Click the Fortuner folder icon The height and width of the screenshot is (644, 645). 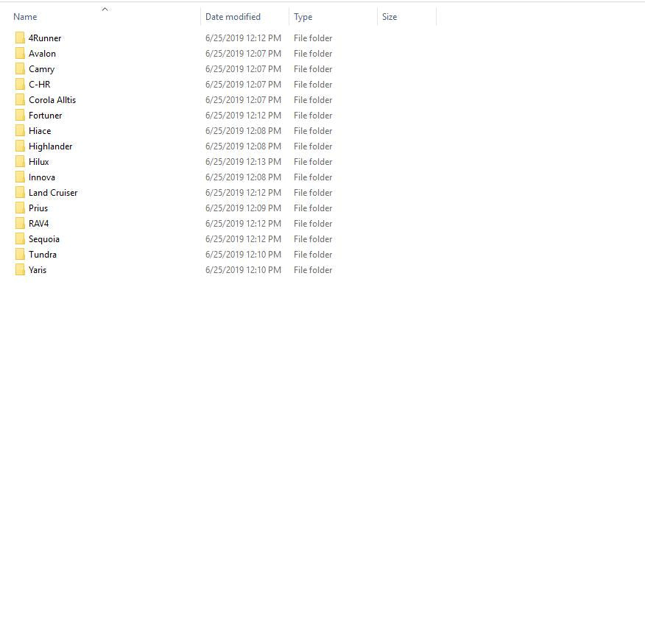pos(20,116)
